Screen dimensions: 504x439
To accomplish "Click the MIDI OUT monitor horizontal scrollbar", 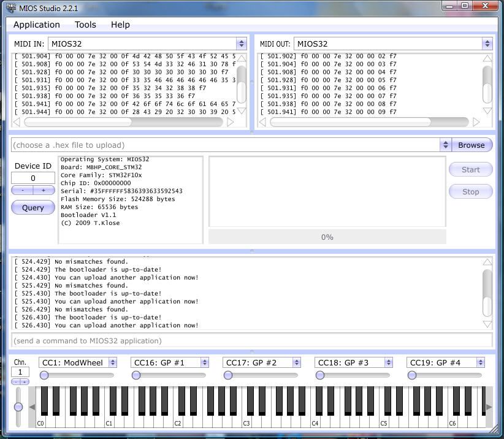I will pyautogui.click(x=369, y=122).
